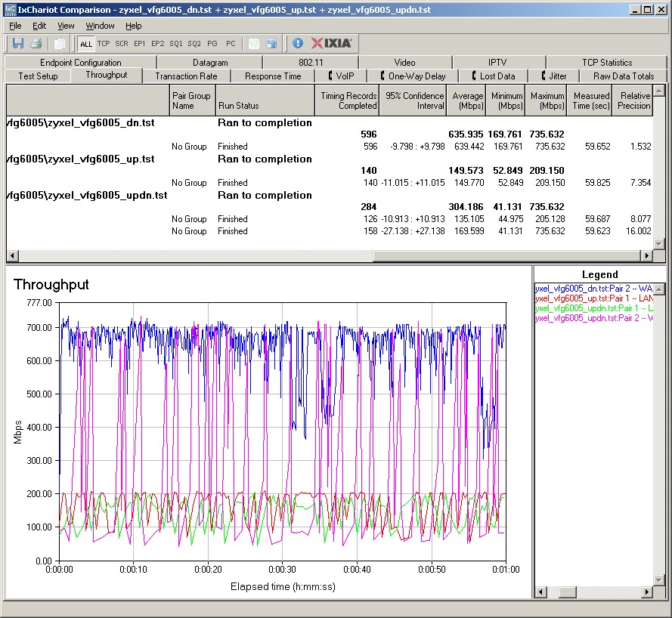Toggle the EP1 filter button

139,44
